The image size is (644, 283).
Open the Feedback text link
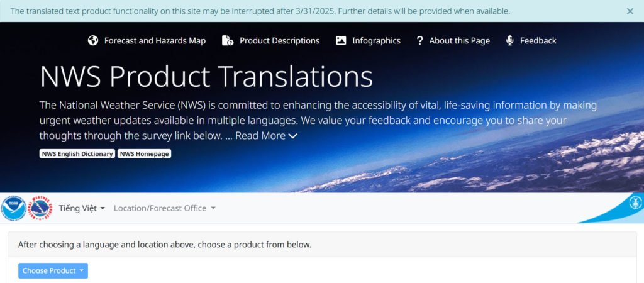538,40
